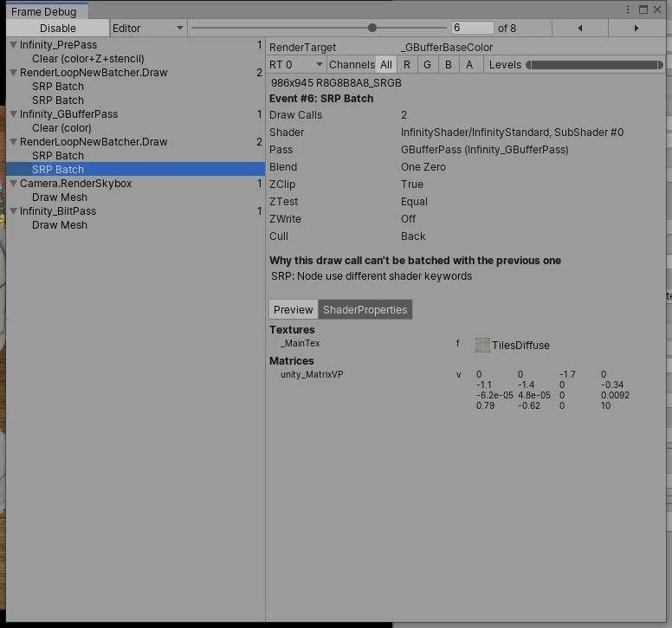Click the TilesDiffuse texture name
Screen dimensions: 672x628
tap(520, 345)
